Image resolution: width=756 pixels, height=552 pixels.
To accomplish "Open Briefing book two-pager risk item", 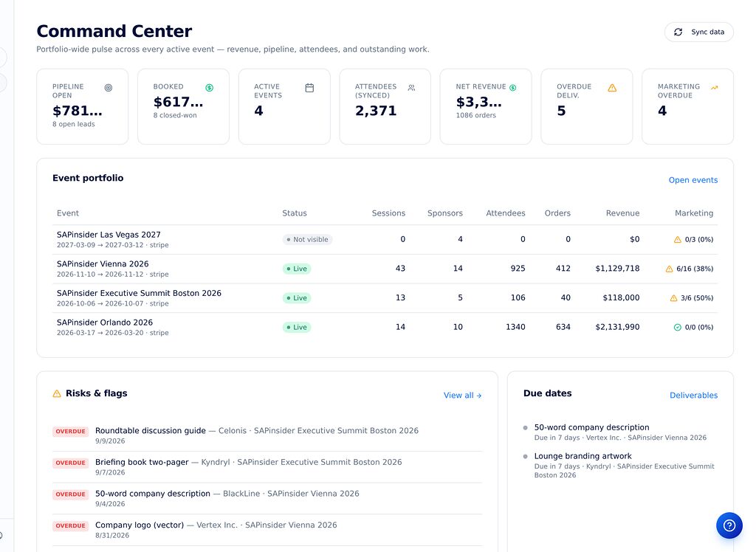I will (x=267, y=466).
